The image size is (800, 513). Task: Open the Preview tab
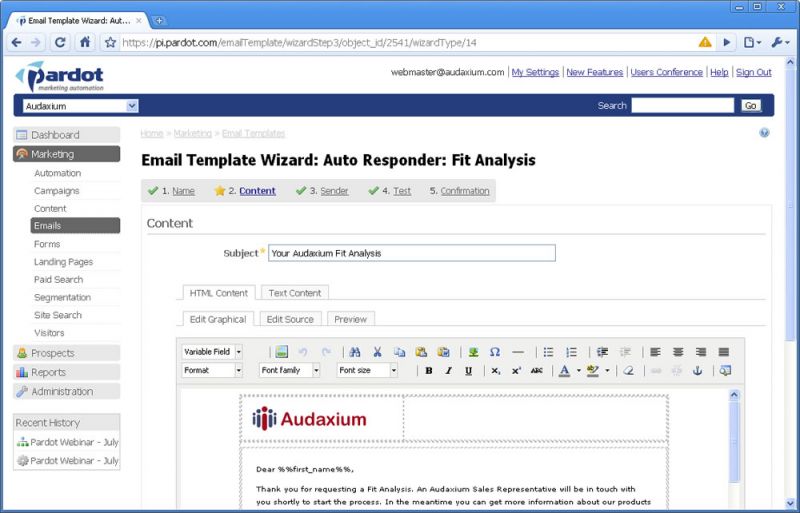(x=351, y=319)
